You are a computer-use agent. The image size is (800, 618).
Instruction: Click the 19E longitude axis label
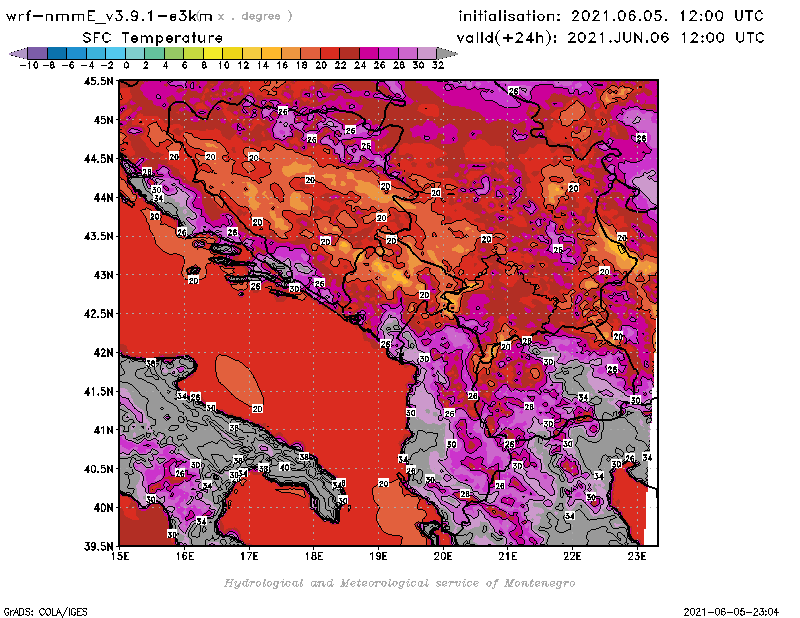click(379, 556)
